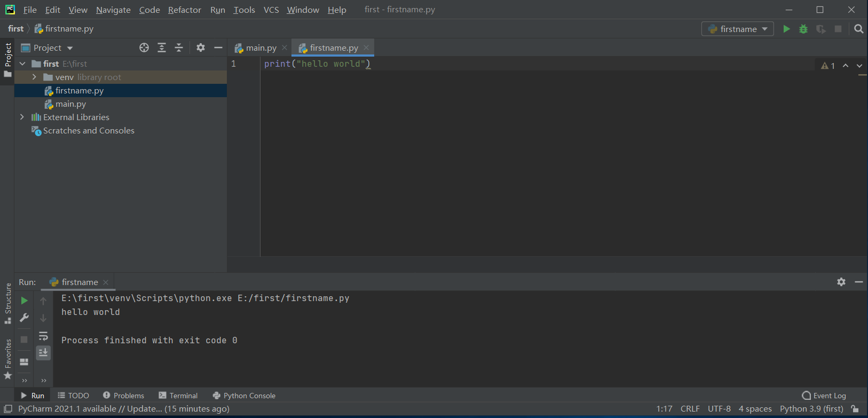
Task: Open the Terminal tool window
Action: (178, 396)
